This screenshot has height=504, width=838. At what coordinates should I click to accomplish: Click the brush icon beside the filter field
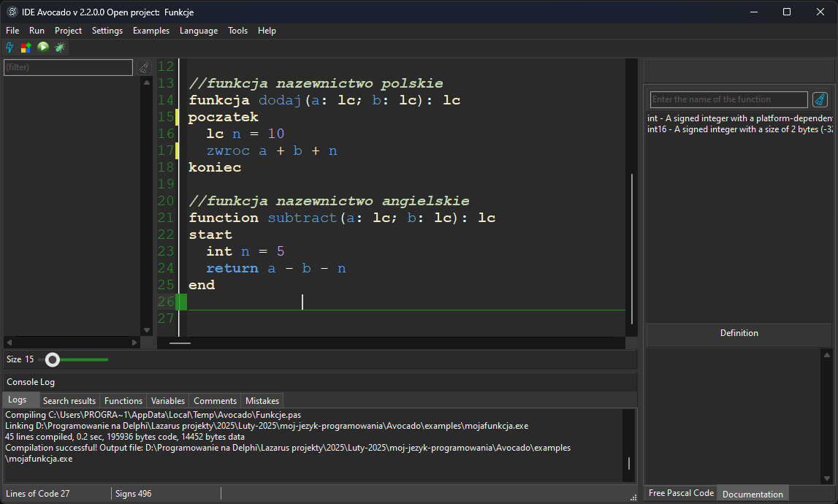pos(144,66)
